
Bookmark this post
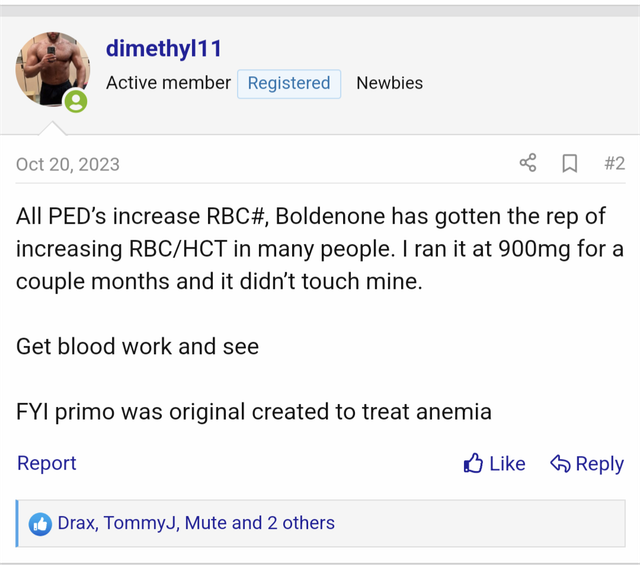pyautogui.click(x=569, y=163)
